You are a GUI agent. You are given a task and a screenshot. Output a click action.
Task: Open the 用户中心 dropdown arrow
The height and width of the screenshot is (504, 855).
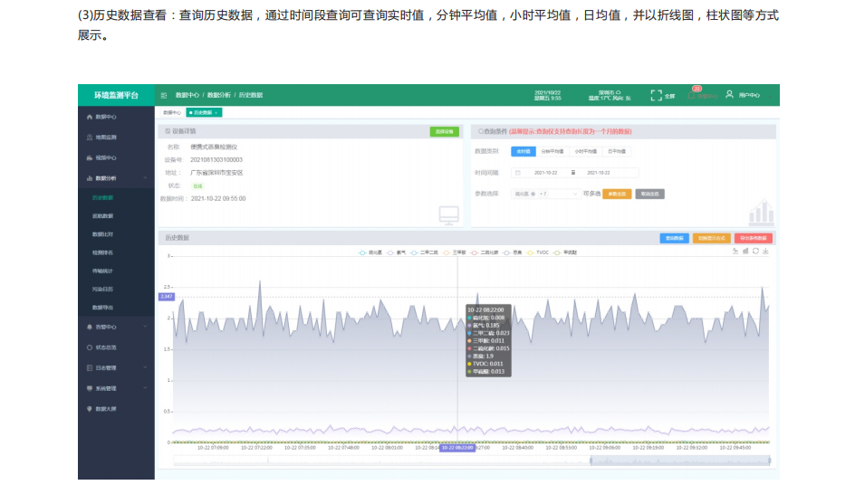[770, 97]
